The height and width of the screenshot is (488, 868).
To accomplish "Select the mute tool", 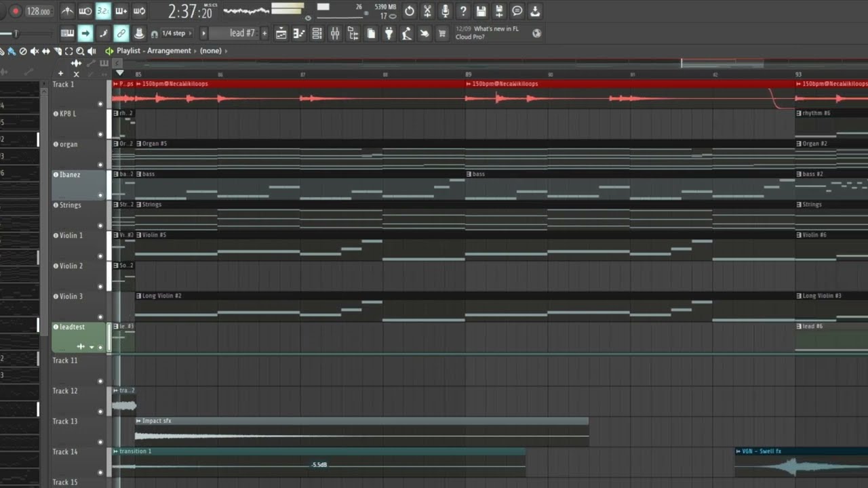I will point(35,51).
